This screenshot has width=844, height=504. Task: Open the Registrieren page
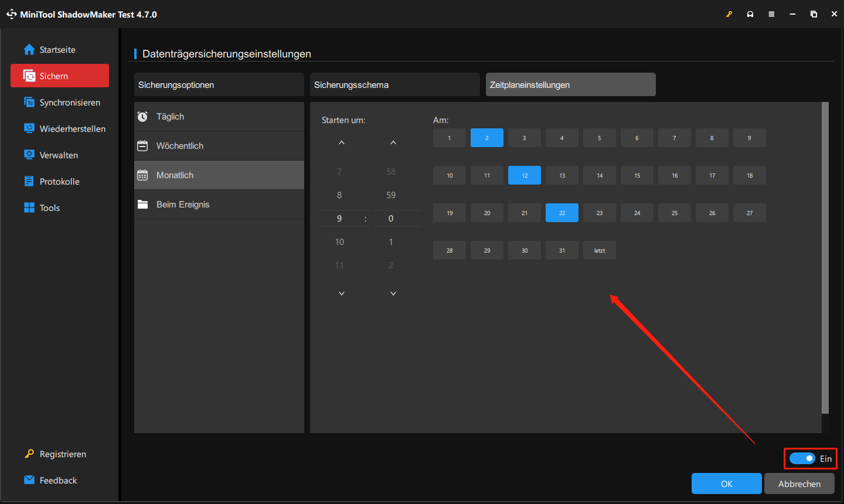point(60,454)
